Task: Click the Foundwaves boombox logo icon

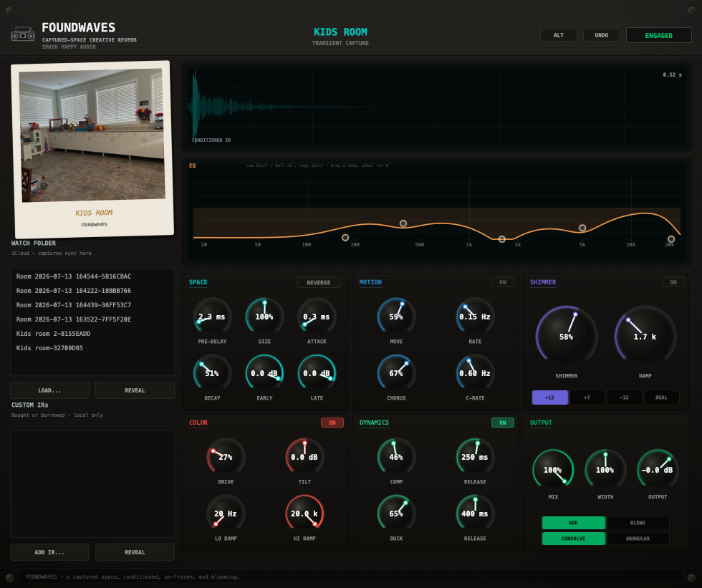Action: 23,34
